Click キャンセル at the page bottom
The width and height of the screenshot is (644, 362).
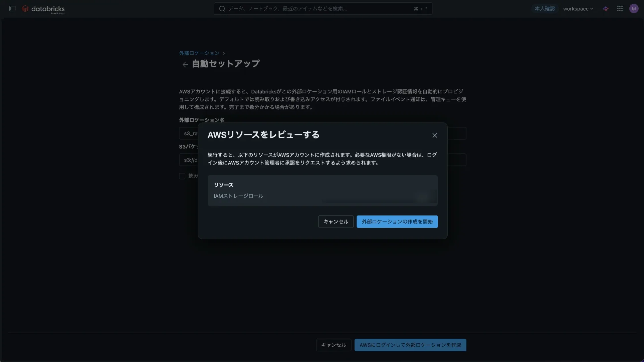point(333,345)
